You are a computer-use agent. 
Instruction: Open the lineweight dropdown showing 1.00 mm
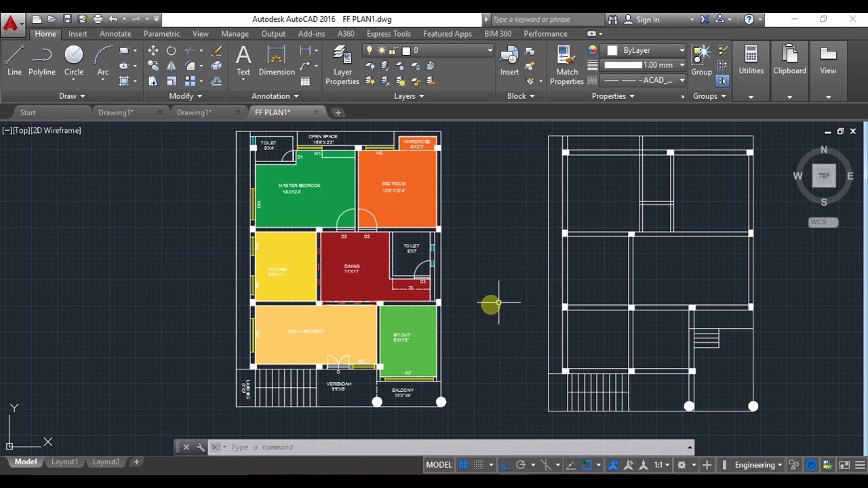681,64
